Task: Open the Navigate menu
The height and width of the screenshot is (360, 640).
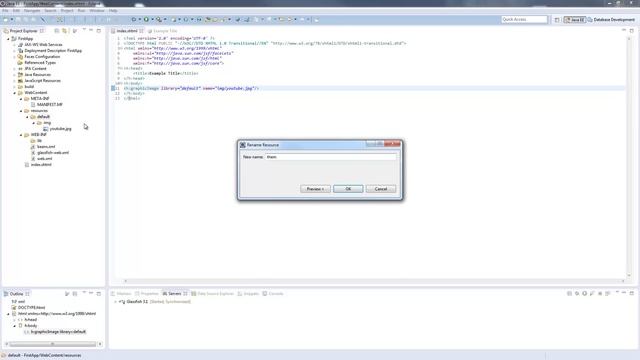Action: pyautogui.click(x=32, y=11)
